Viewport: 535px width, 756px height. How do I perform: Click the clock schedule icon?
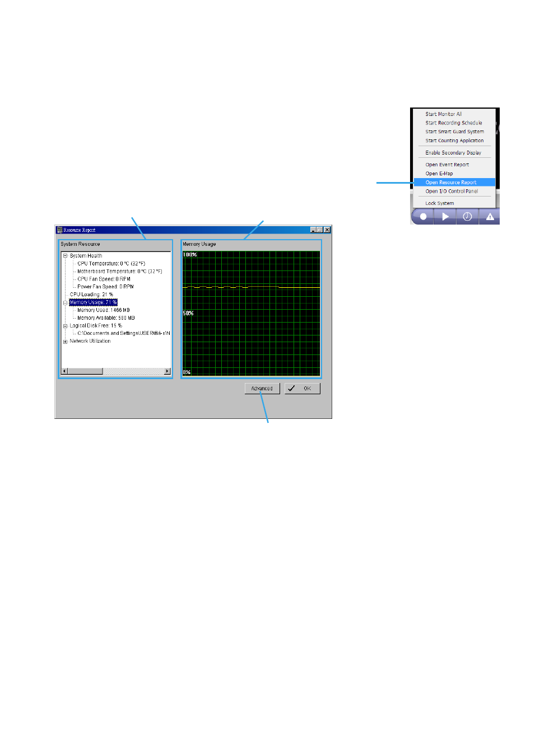467,216
